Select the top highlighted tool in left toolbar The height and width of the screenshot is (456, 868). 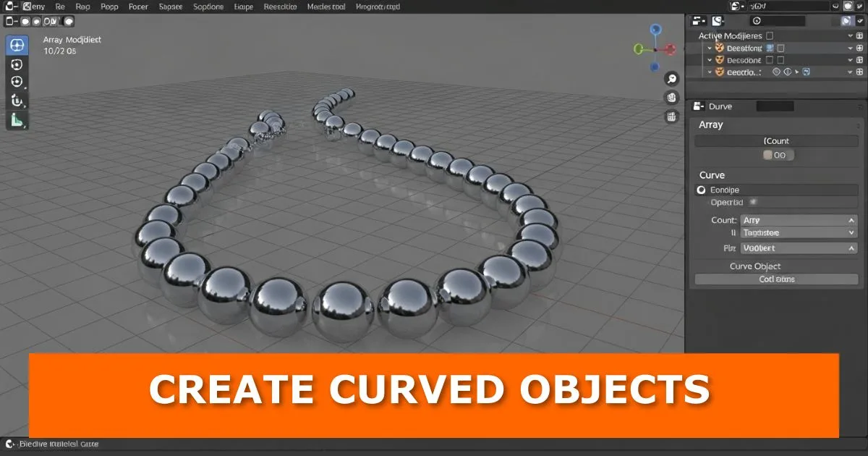pyautogui.click(x=17, y=45)
